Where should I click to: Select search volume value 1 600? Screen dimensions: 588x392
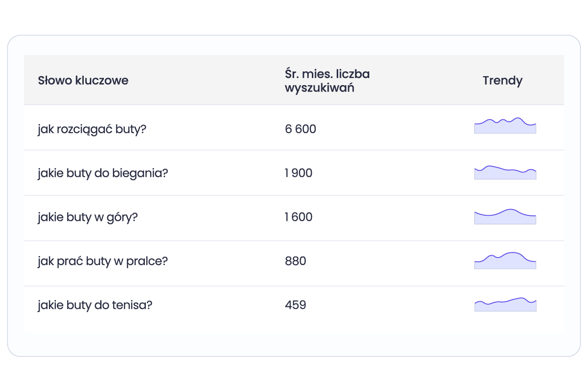[298, 217]
